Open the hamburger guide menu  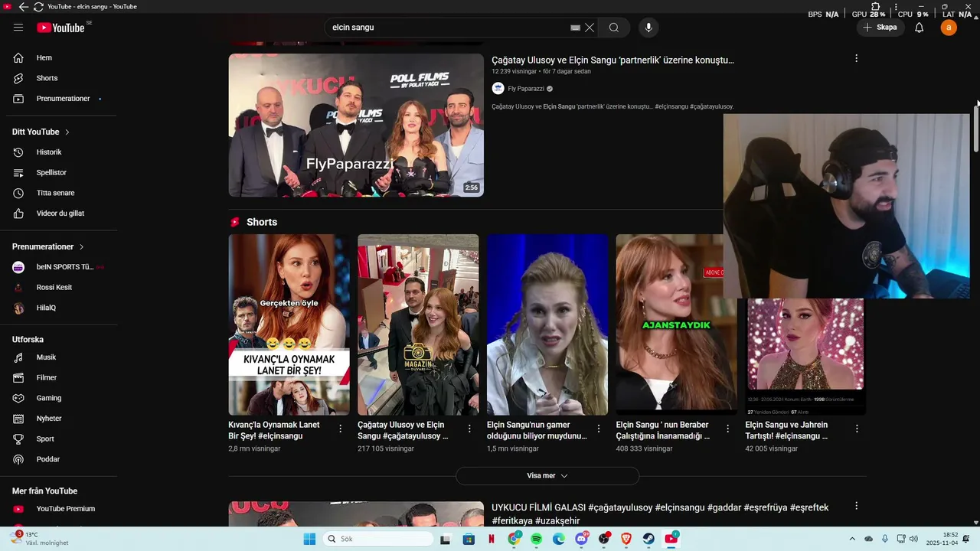click(18, 28)
